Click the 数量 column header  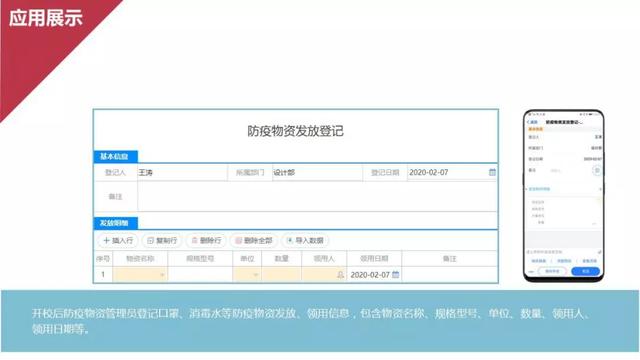point(282,259)
